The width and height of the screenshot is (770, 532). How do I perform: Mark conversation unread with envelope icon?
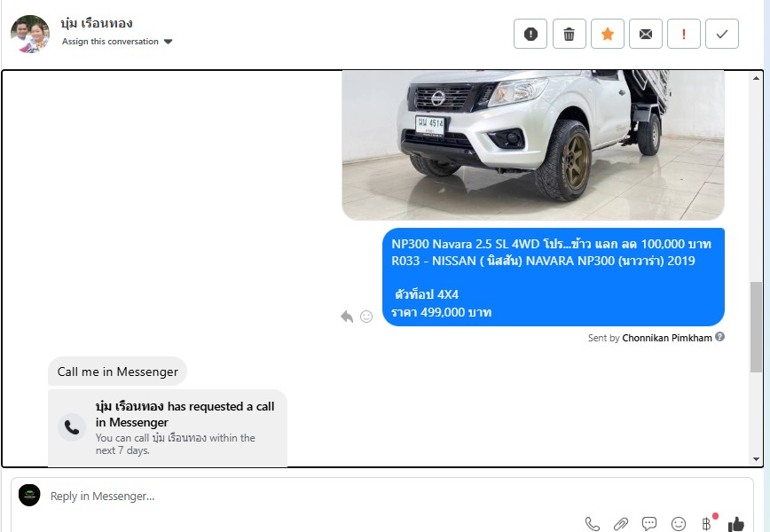[646, 34]
